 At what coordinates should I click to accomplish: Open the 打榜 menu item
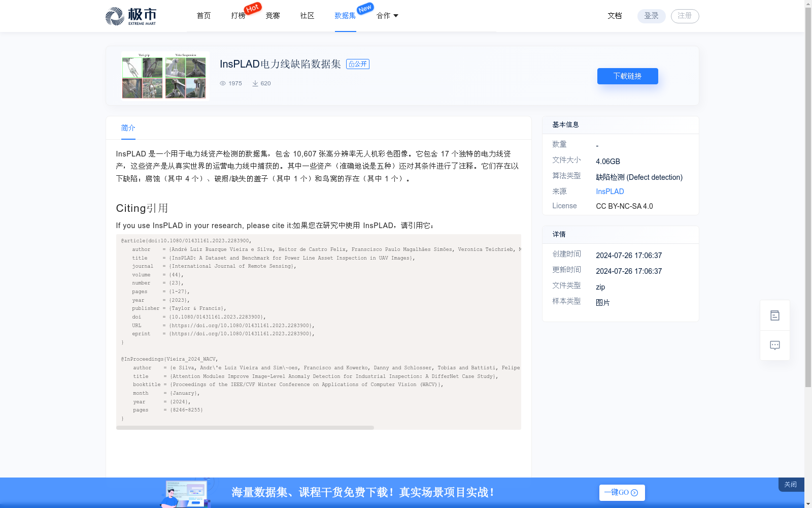click(x=238, y=16)
